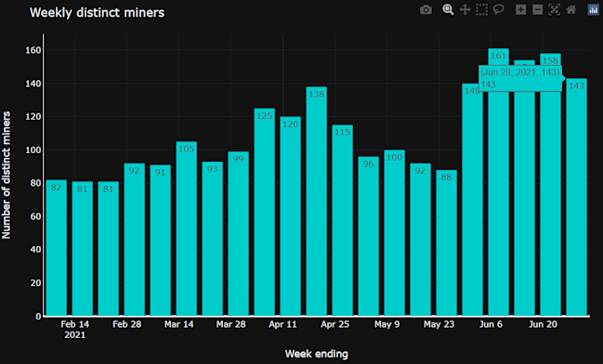603x364 pixels.
Task: Click the 100 y-axis tick label
Action: pyautogui.click(x=33, y=149)
